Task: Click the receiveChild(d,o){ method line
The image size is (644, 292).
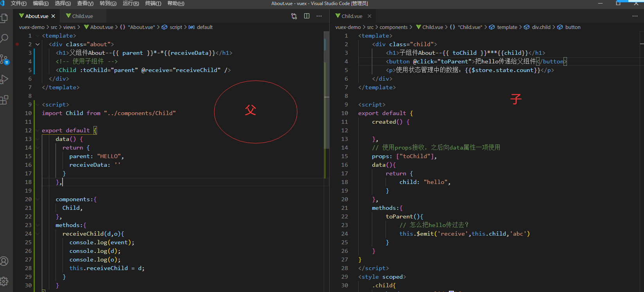Action: tap(93, 234)
